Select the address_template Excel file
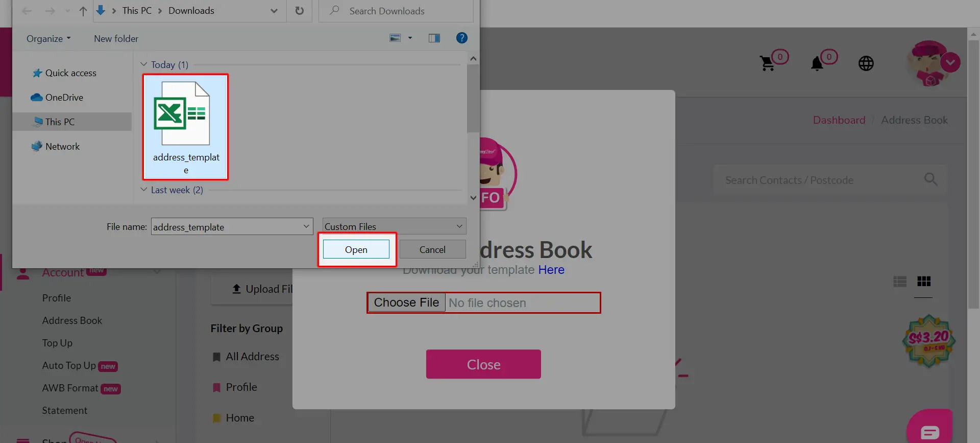 coord(185,127)
